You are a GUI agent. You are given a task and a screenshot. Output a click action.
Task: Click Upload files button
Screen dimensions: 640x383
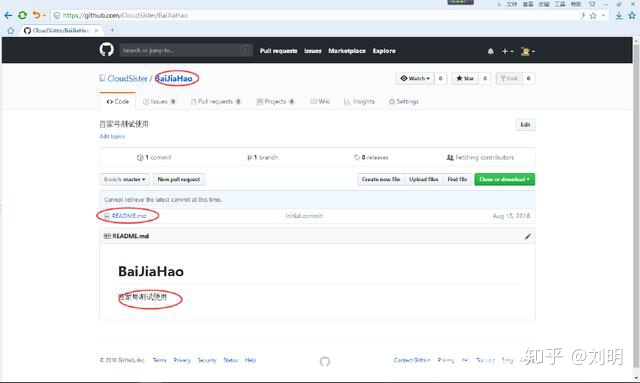(424, 180)
